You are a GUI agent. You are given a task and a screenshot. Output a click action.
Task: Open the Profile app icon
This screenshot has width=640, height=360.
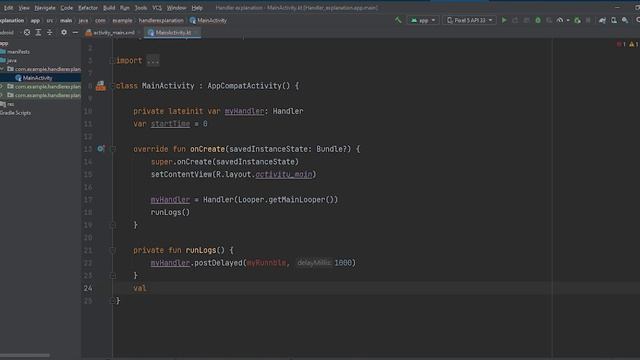click(x=560, y=20)
